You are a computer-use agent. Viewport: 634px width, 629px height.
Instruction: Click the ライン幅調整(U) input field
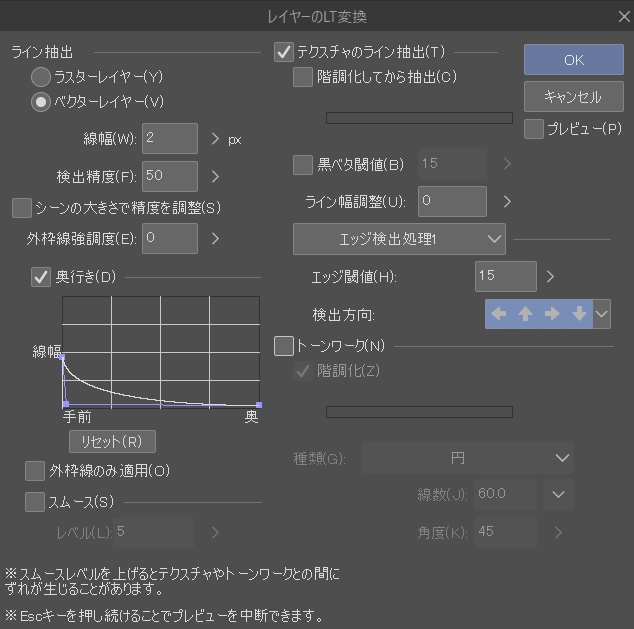[452, 201]
